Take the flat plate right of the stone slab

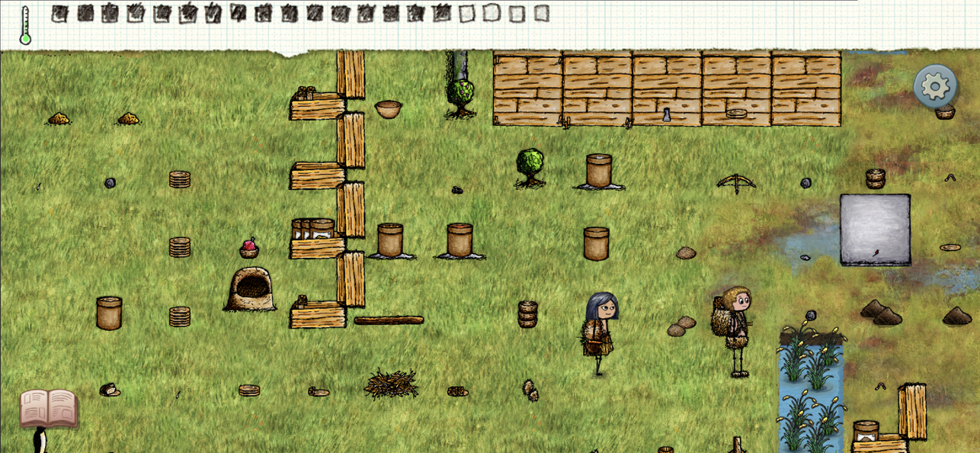point(950,247)
